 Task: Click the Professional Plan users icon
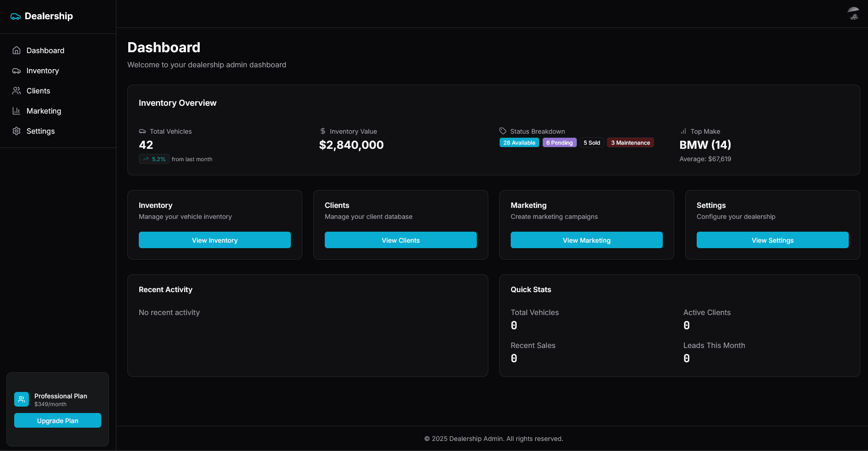(22, 399)
